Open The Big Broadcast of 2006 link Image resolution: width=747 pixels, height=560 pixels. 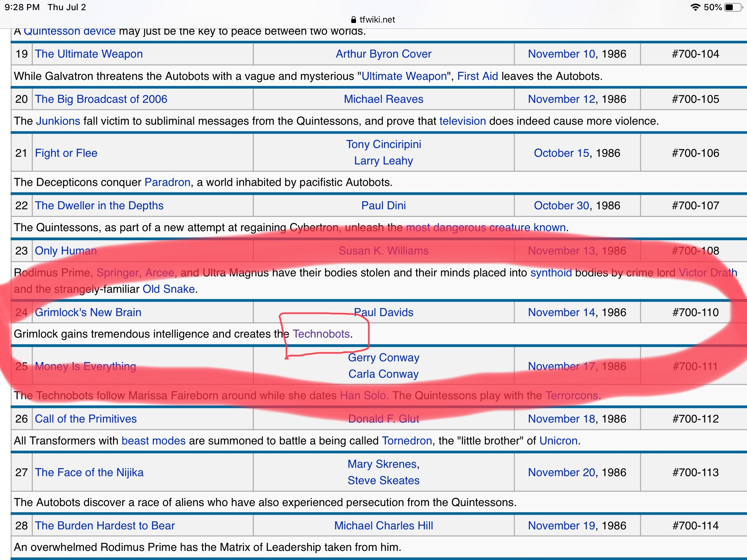pyautogui.click(x=101, y=99)
